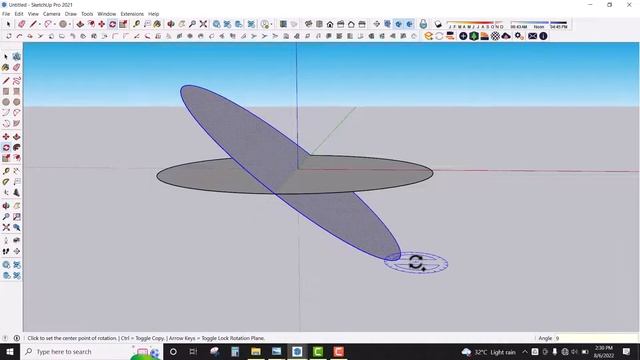Select the active Rotate tool in left toolbar
The image size is (640, 360).
point(6,147)
